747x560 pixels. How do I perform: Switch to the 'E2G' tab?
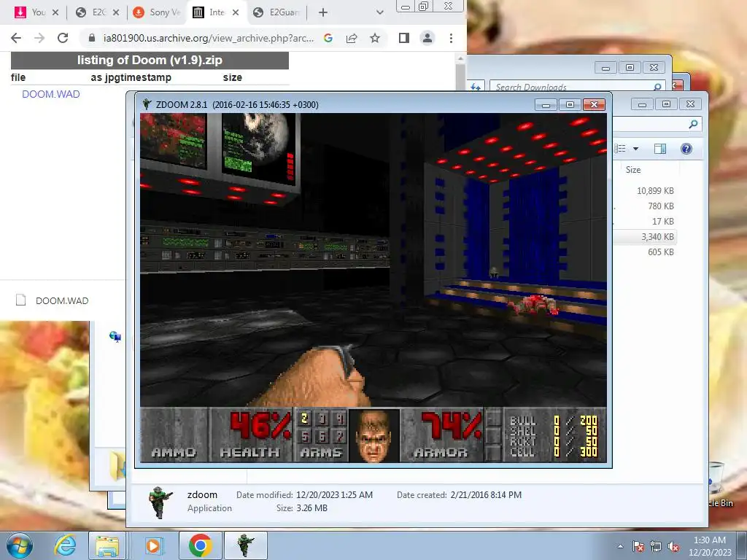pos(98,12)
